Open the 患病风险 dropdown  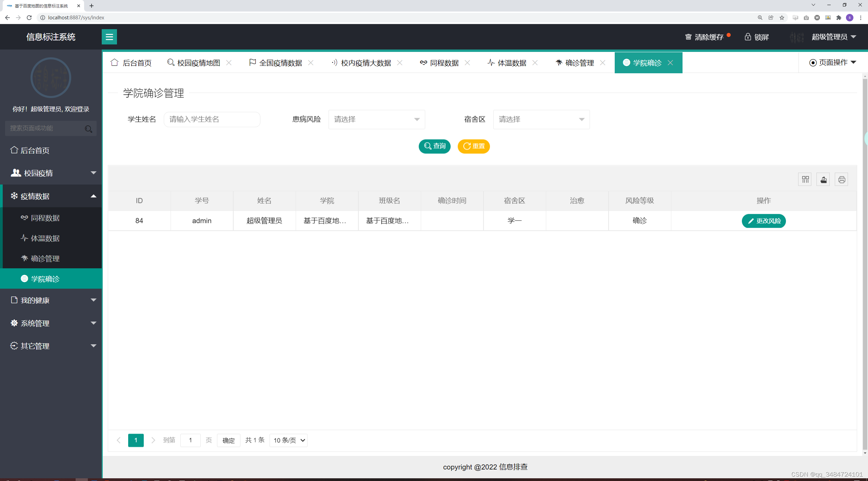tap(376, 119)
